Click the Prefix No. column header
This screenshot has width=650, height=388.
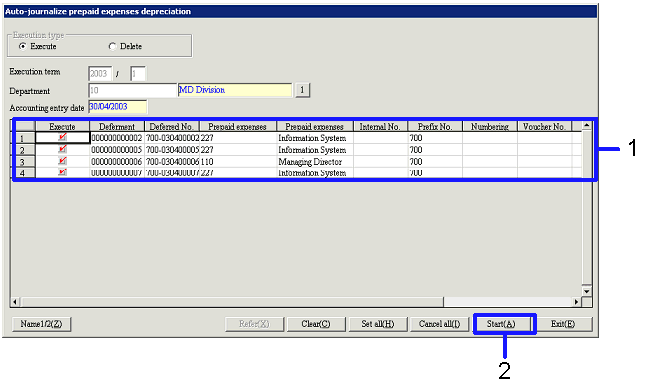coord(435,126)
